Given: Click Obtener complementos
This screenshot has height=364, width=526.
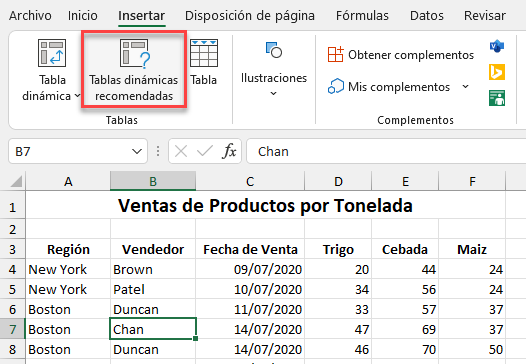Looking at the screenshot, I should [401, 54].
